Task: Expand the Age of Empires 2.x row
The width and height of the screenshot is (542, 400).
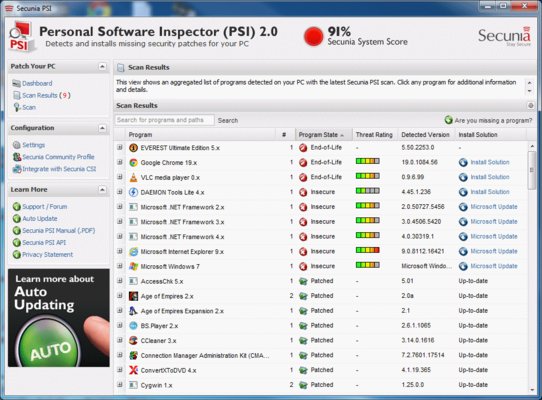Action: tap(120, 296)
